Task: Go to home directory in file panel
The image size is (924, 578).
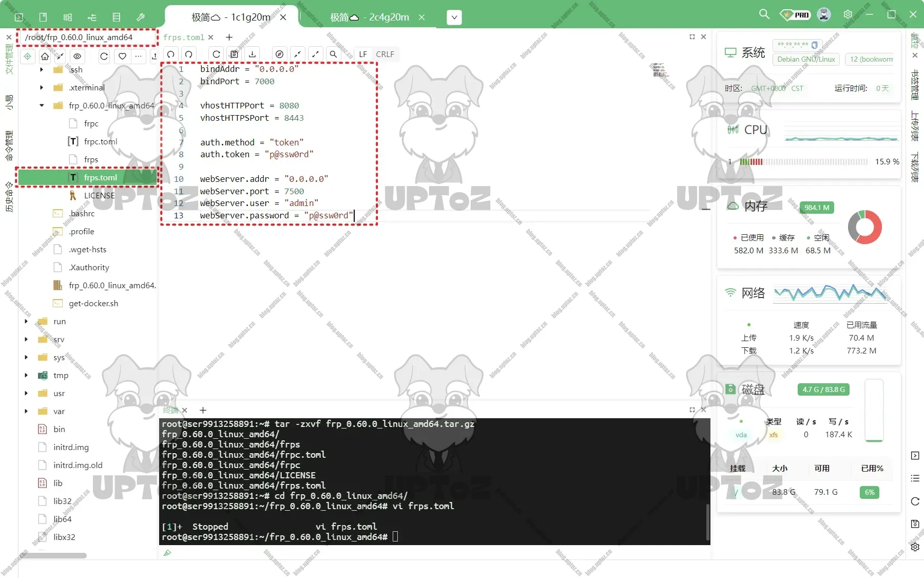Action: tap(45, 56)
